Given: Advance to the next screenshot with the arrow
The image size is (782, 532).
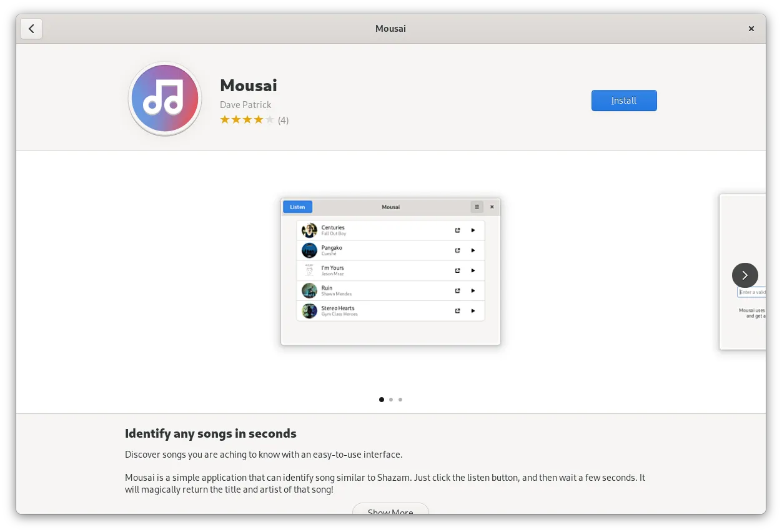Looking at the screenshot, I should click(x=745, y=275).
